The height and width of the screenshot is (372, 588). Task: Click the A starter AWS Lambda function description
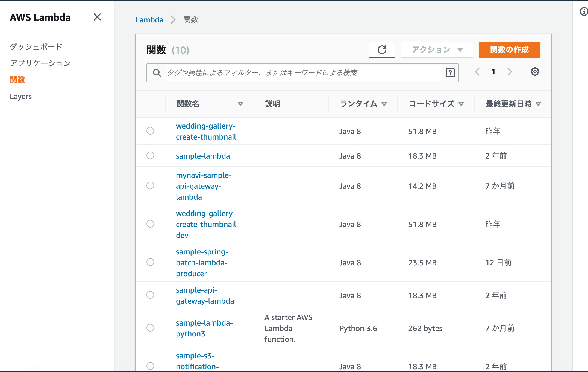click(x=289, y=328)
